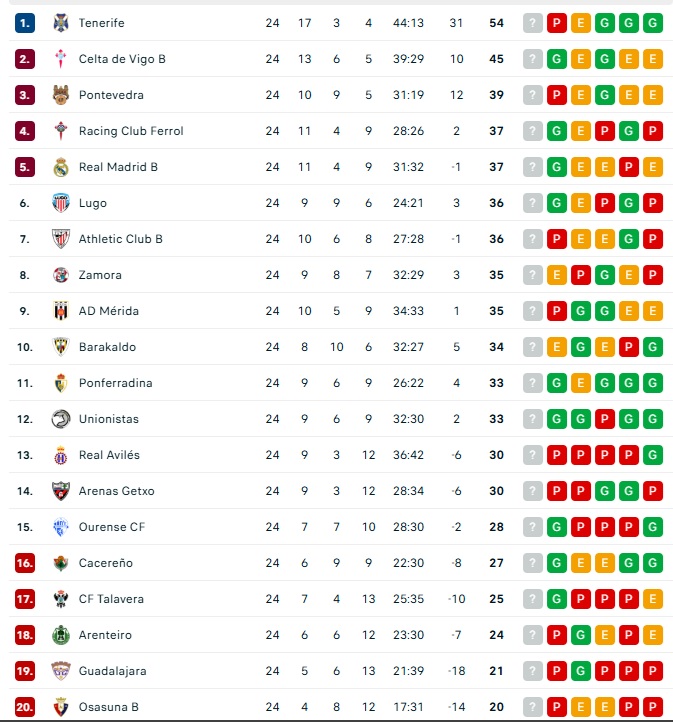The height and width of the screenshot is (722, 673).
Task: Select the green G badge in Real Avilés' row
Action: (x=653, y=455)
